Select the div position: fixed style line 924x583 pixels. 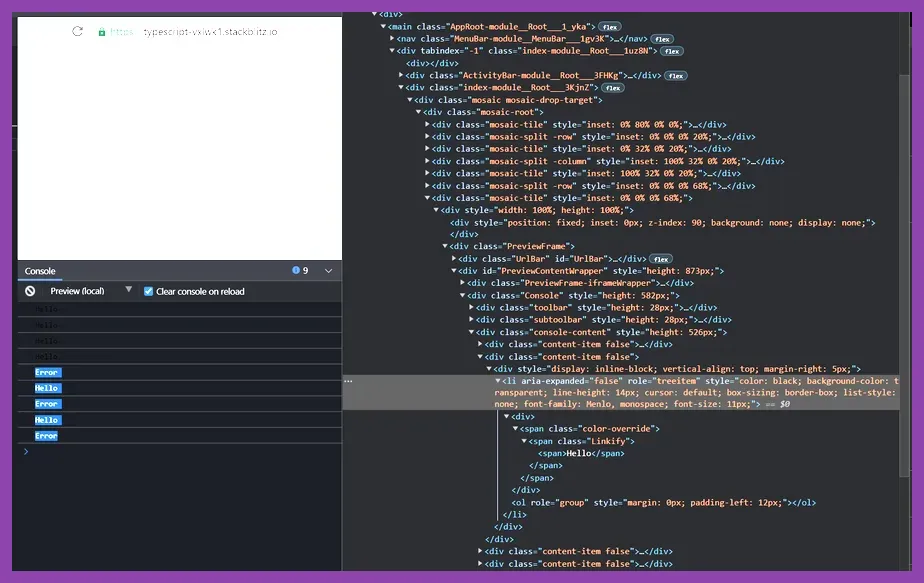point(663,223)
